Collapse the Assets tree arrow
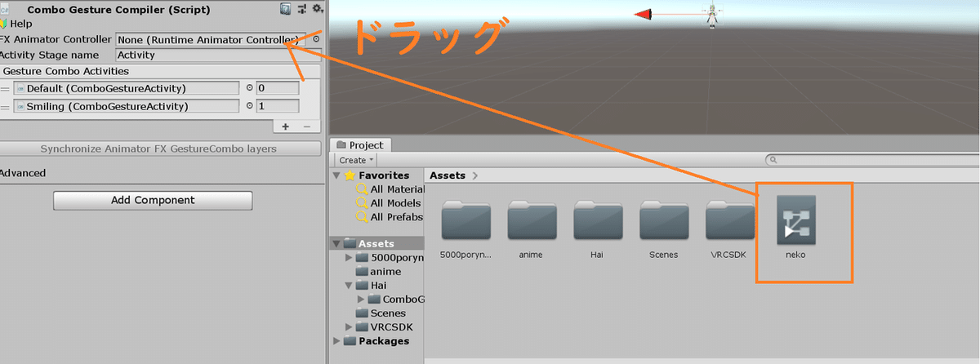980x364 pixels. tap(337, 243)
